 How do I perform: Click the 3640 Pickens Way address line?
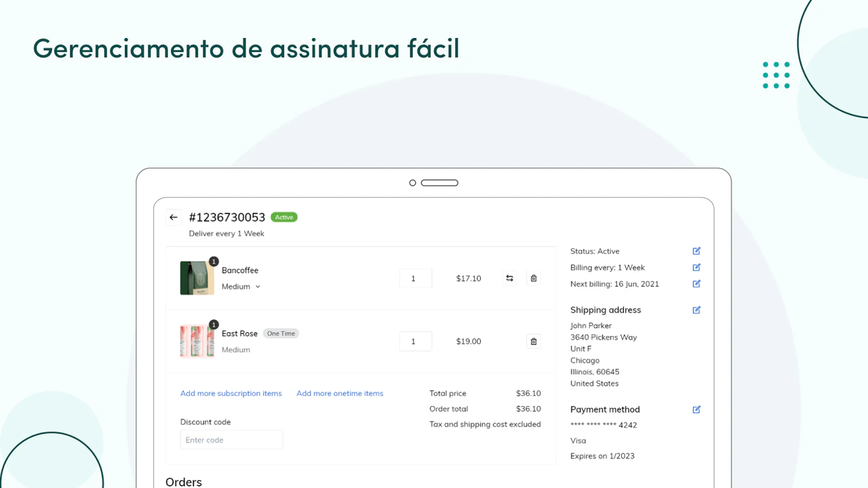pyautogui.click(x=604, y=337)
